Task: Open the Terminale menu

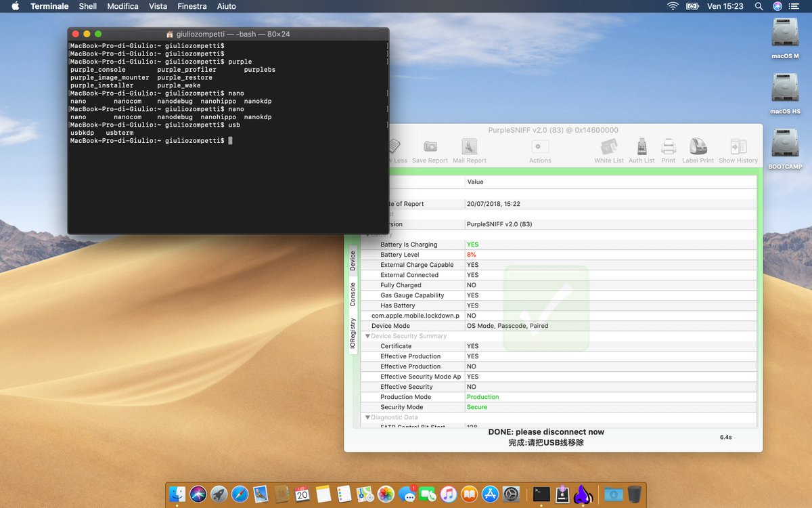Action: coord(49,6)
